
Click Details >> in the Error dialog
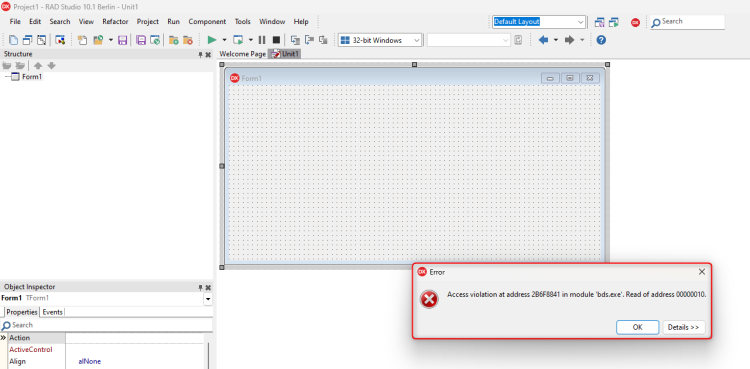[x=684, y=327]
